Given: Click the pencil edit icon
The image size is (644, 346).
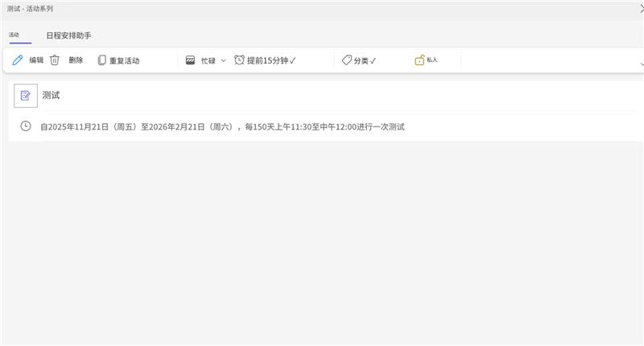Looking at the screenshot, I should click(x=17, y=60).
